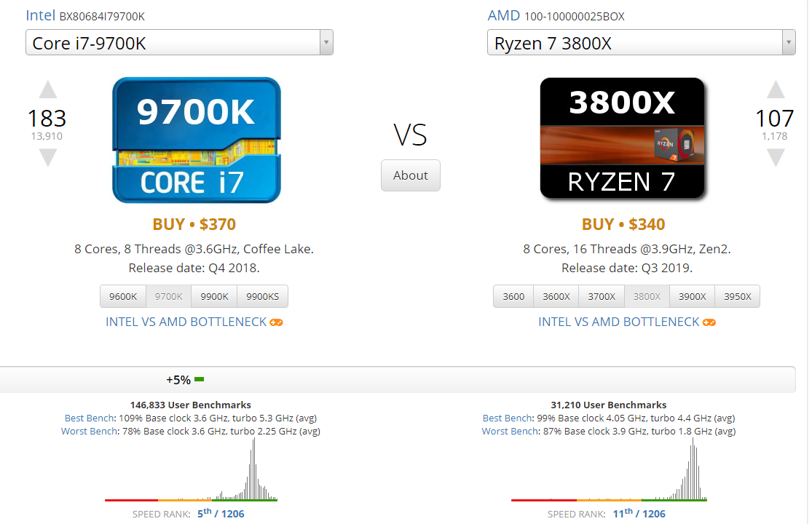Click the 107 vote count for 3800X

[775, 119]
